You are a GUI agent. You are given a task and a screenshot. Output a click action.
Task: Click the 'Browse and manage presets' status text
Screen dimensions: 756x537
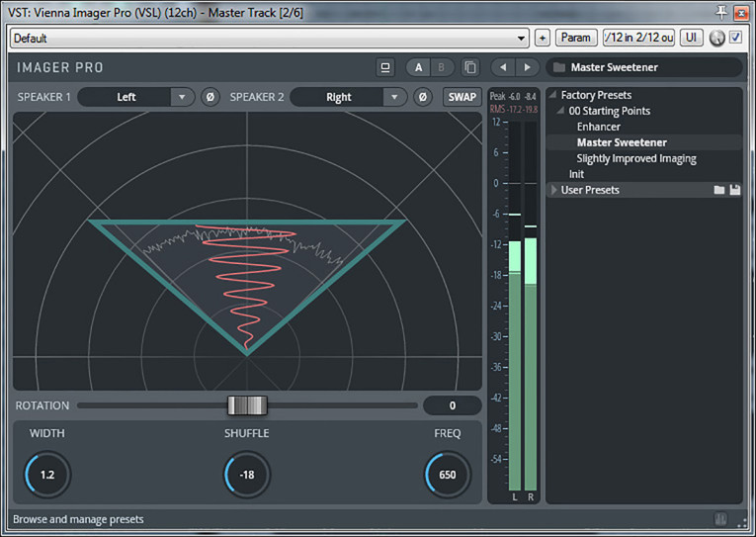pos(78,519)
